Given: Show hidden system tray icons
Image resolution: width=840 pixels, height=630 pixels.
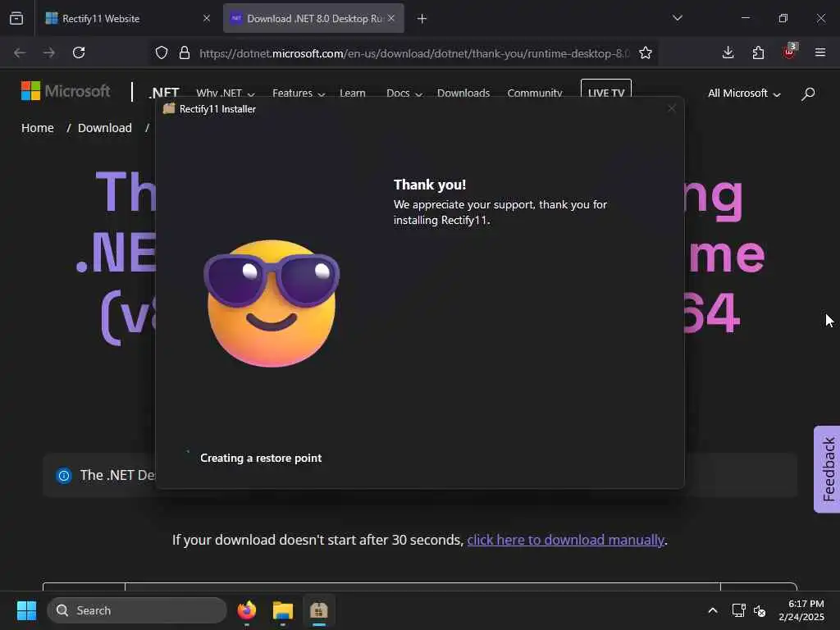Looking at the screenshot, I should (713, 610).
